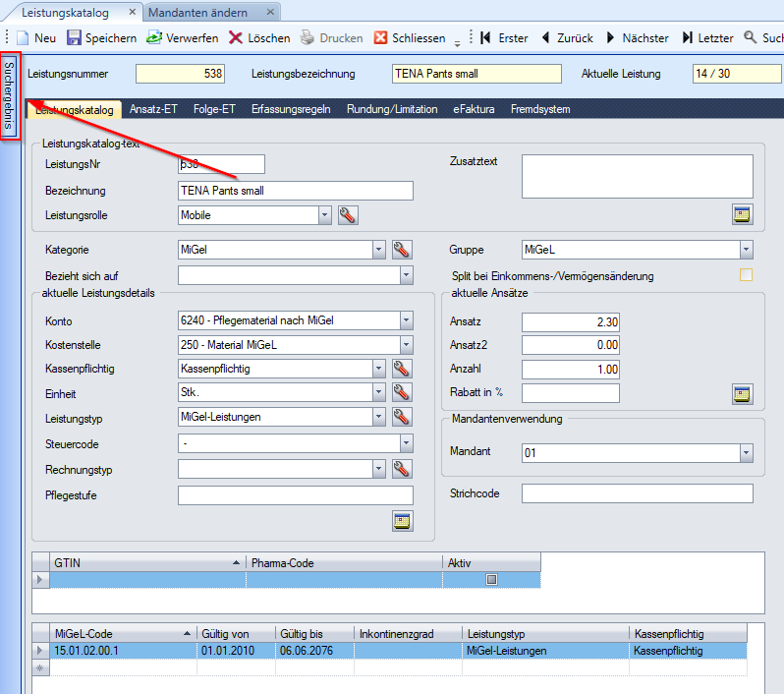This screenshot has width=784, height=694.
Task: Open the Ansatz-ET tab
Action: pyautogui.click(x=153, y=109)
